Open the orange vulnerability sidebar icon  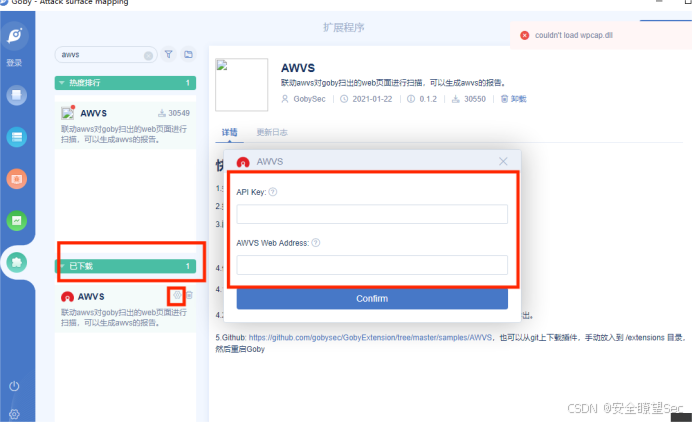point(16,179)
